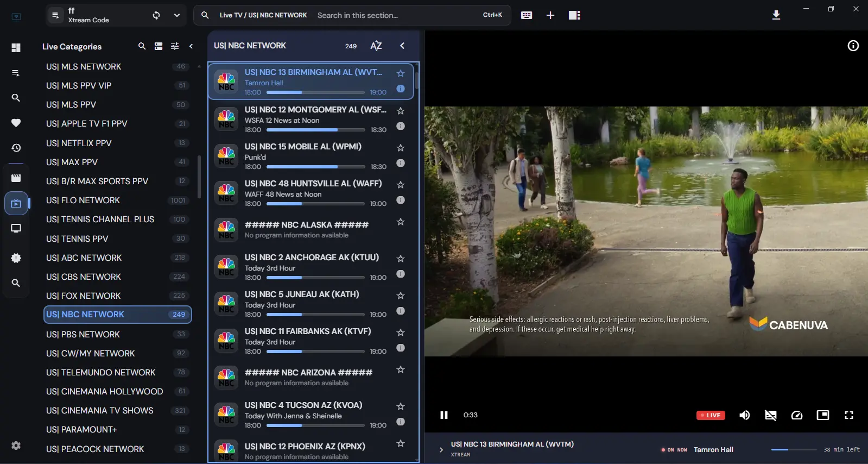The width and height of the screenshot is (868, 464).
Task: Favorite the NBC 15 Mobile channel star
Action: (401, 148)
